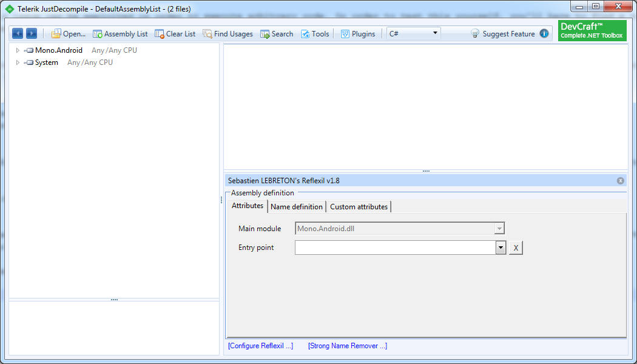Screen dimensions: 637x364
Task: Select the Mono.Android assembly in tree
Action: [58, 50]
